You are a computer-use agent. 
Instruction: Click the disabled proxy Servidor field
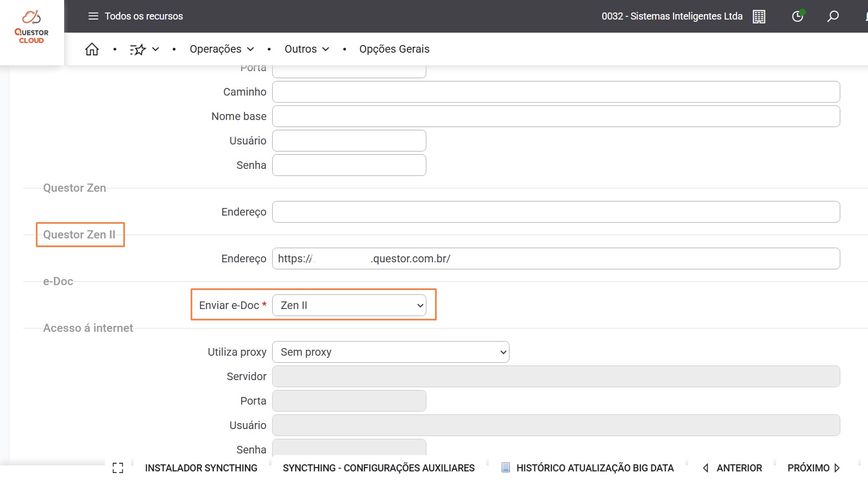[556, 376]
